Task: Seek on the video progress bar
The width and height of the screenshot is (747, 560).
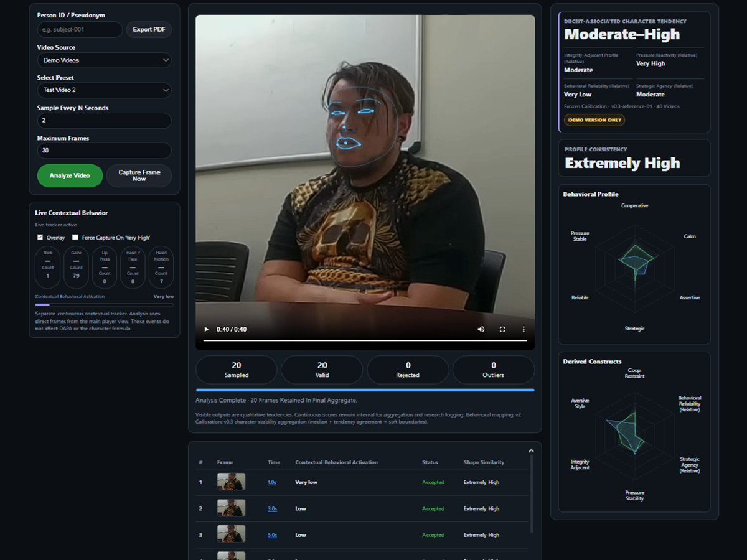Action: point(365,341)
